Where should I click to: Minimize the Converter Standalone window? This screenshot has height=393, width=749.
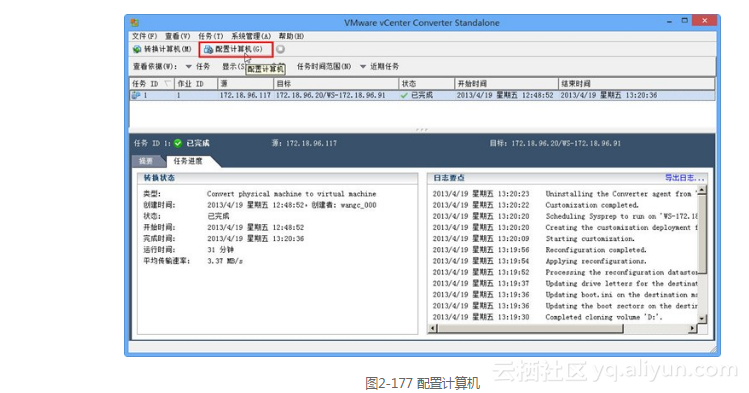[x=669, y=21]
